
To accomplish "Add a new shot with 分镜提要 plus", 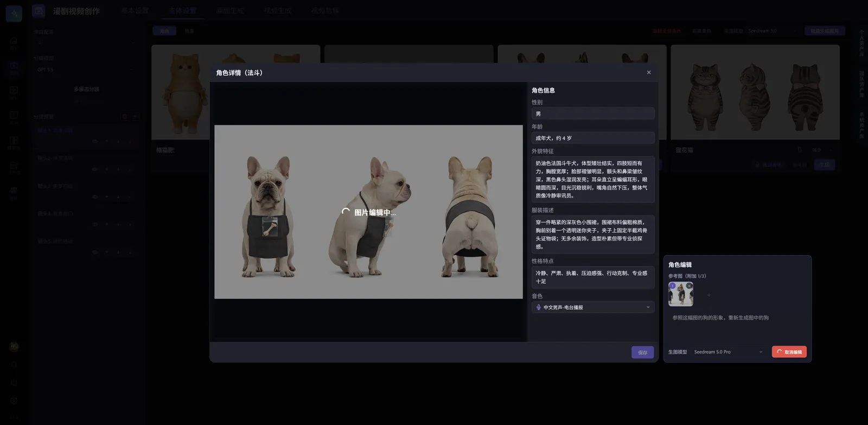I will (135, 116).
